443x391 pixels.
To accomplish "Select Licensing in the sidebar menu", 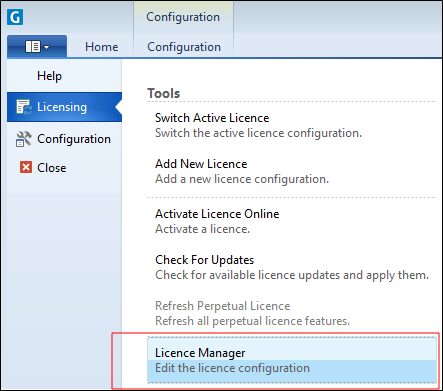I will [x=64, y=107].
